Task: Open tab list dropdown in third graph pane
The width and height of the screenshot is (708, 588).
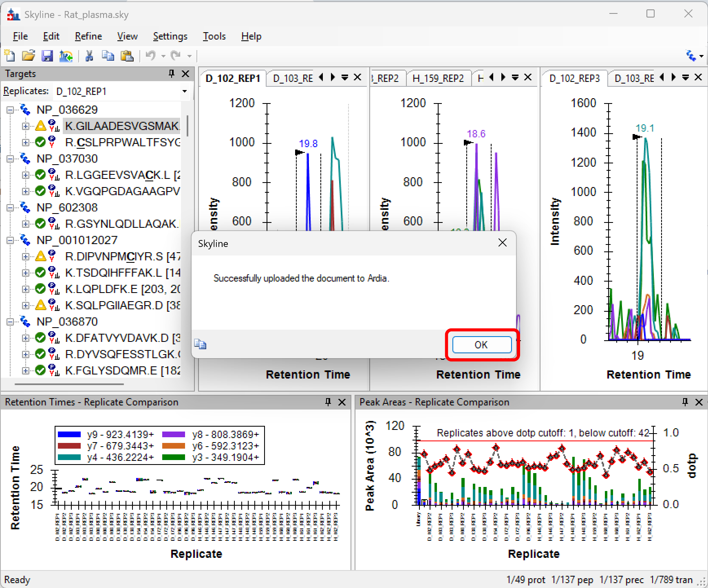Action: 686,77
